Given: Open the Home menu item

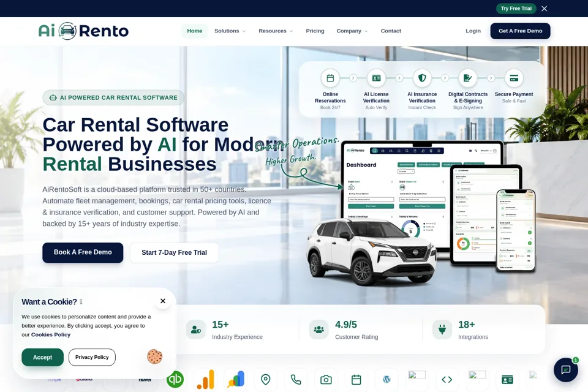Looking at the screenshot, I should click(195, 31).
